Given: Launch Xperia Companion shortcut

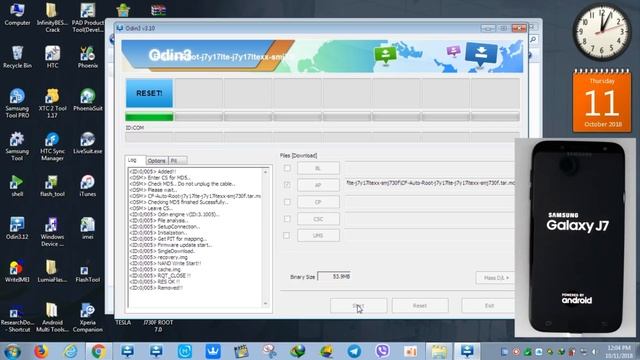Looking at the screenshot, I should (88, 317).
